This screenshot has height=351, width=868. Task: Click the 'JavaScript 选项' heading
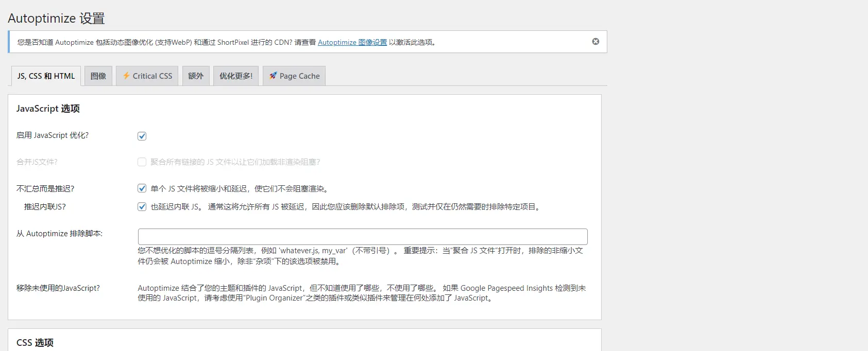(48, 109)
